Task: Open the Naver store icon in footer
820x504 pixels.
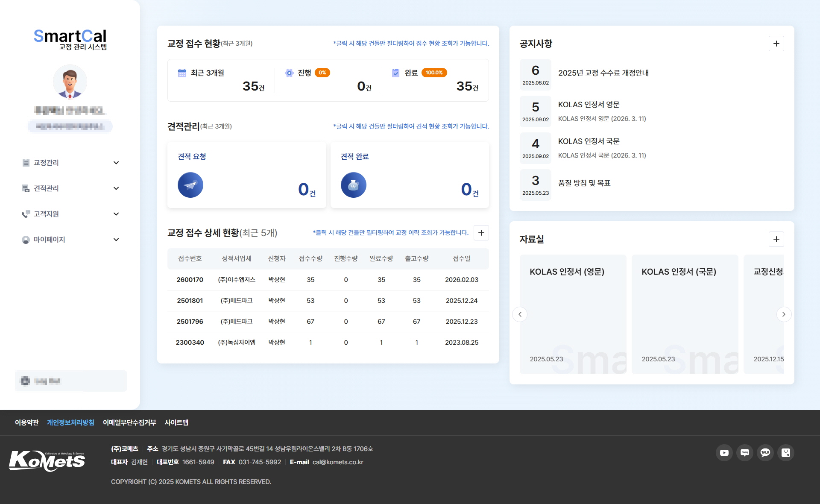Action: (x=785, y=453)
